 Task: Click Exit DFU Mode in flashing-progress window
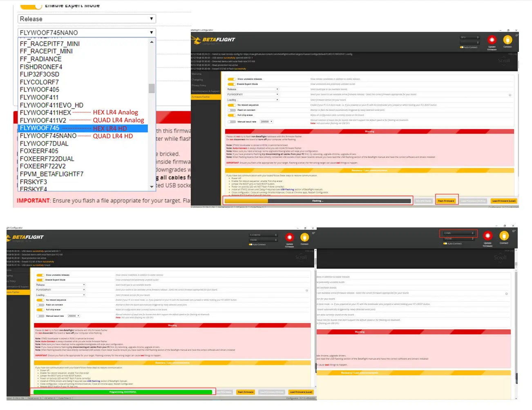(424, 201)
